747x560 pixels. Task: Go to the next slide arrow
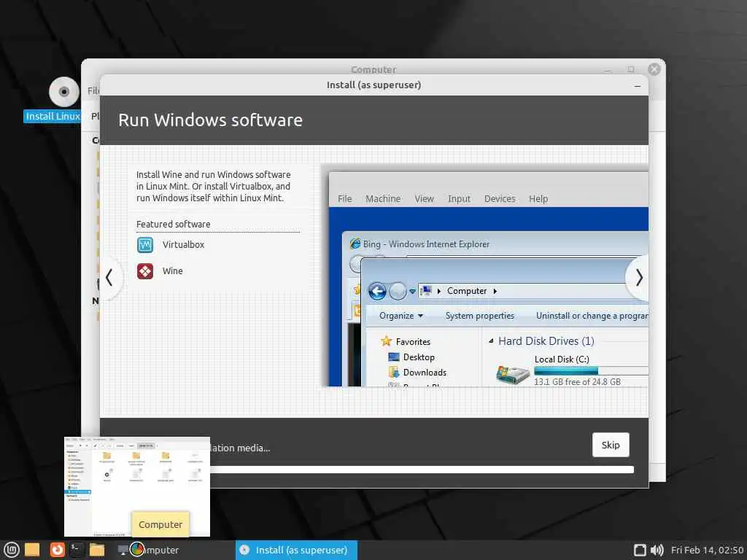point(638,278)
